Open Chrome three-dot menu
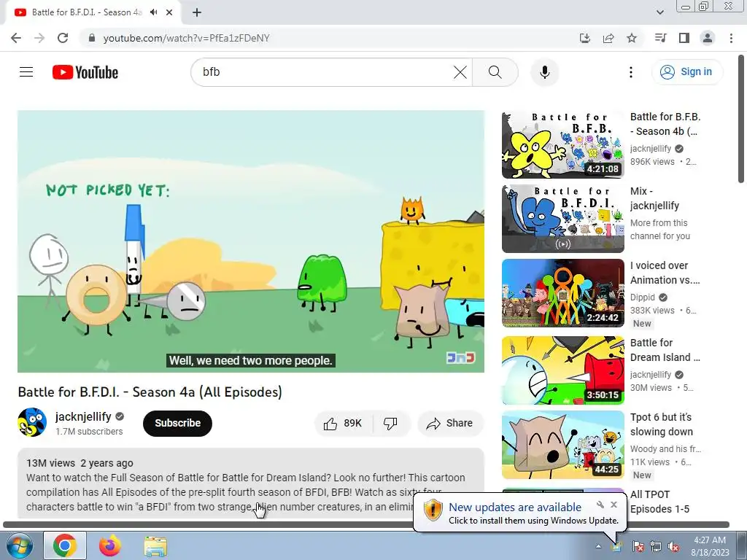747x560 pixels. pyautogui.click(x=731, y=38)
